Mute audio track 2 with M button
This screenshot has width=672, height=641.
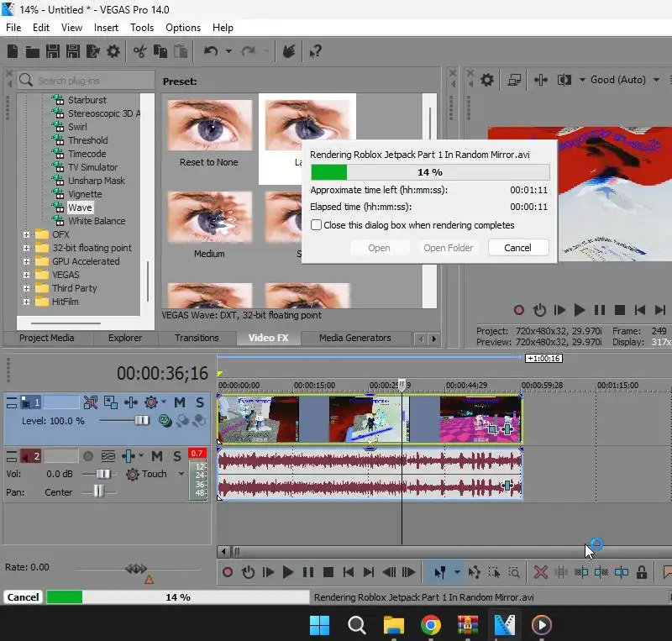(x=157, y=456)
